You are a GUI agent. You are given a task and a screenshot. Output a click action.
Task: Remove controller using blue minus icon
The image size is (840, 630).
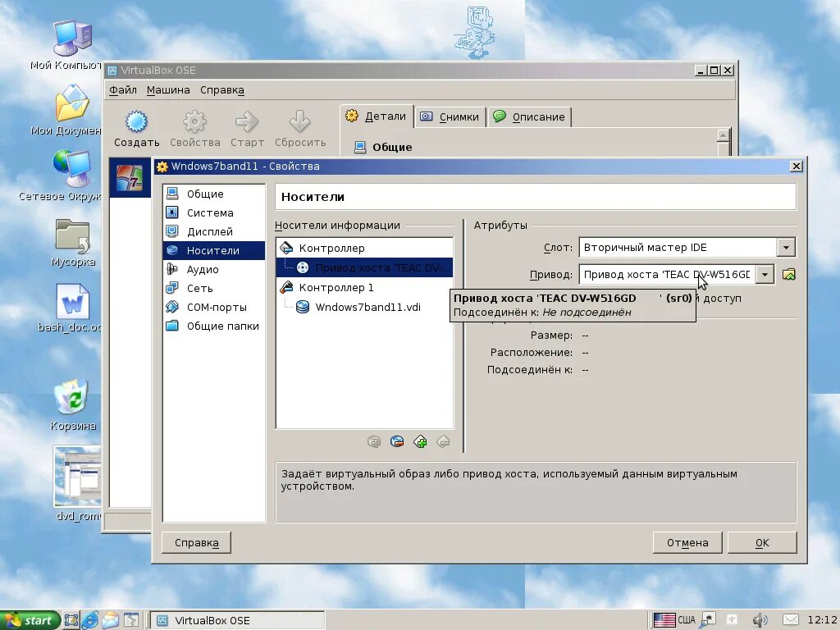click(397, 441)
